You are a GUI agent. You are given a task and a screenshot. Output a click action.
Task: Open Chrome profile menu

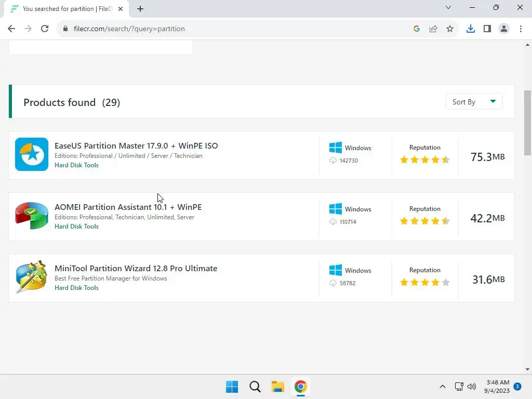tap(504, 29)
